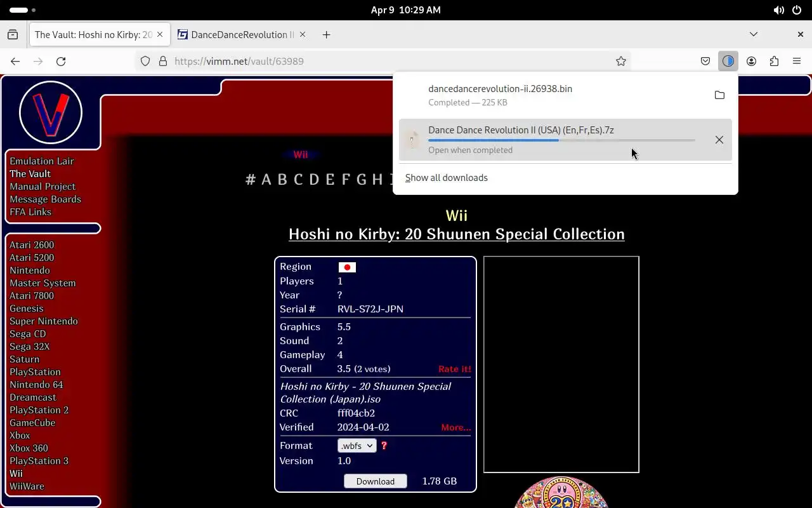Browse the Dreamcast system

(x=33, y=398)
